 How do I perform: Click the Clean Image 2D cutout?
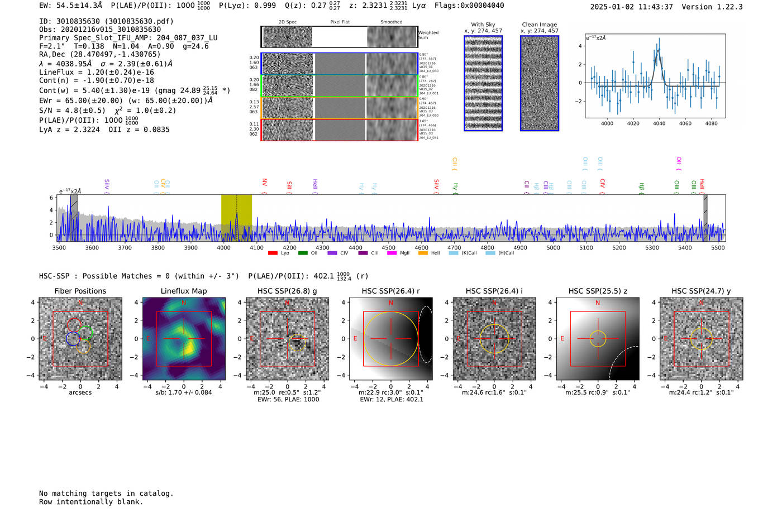[540, 83]
